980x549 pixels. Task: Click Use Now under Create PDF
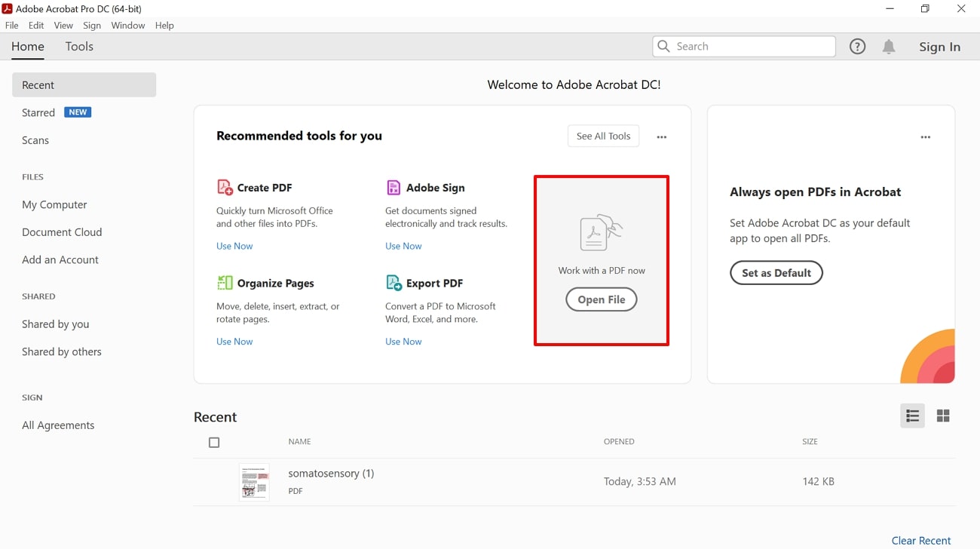point(234,246)
